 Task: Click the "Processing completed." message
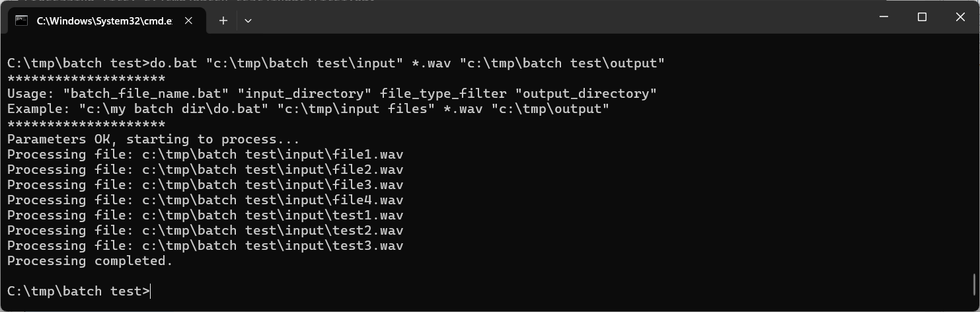tap(90, 261)
